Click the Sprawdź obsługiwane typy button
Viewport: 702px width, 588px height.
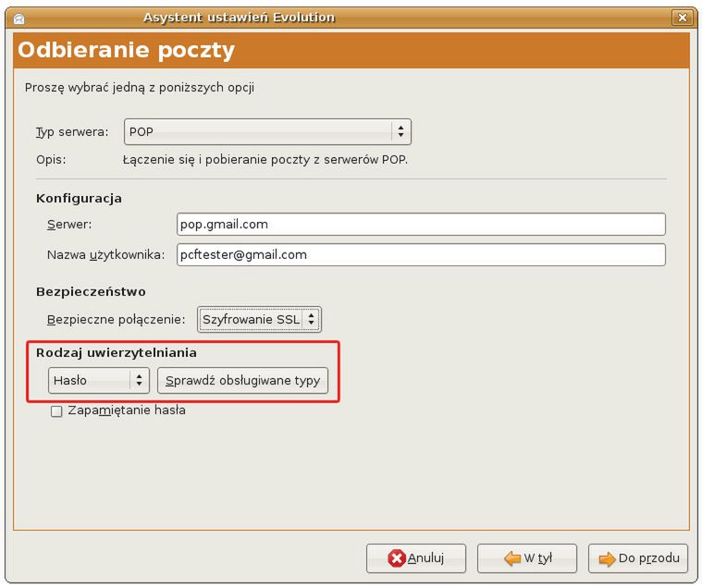(x=242, y=380)
